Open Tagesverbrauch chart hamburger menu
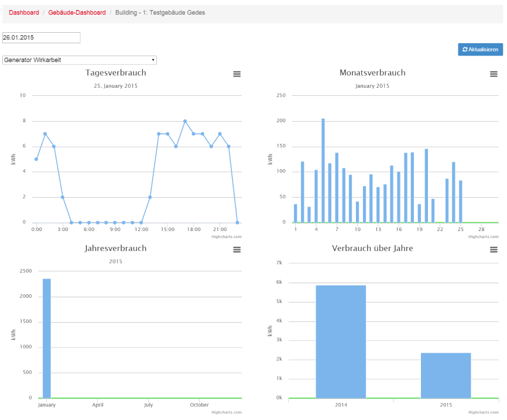The image size is (507, 420). click(x=237, y=74)
